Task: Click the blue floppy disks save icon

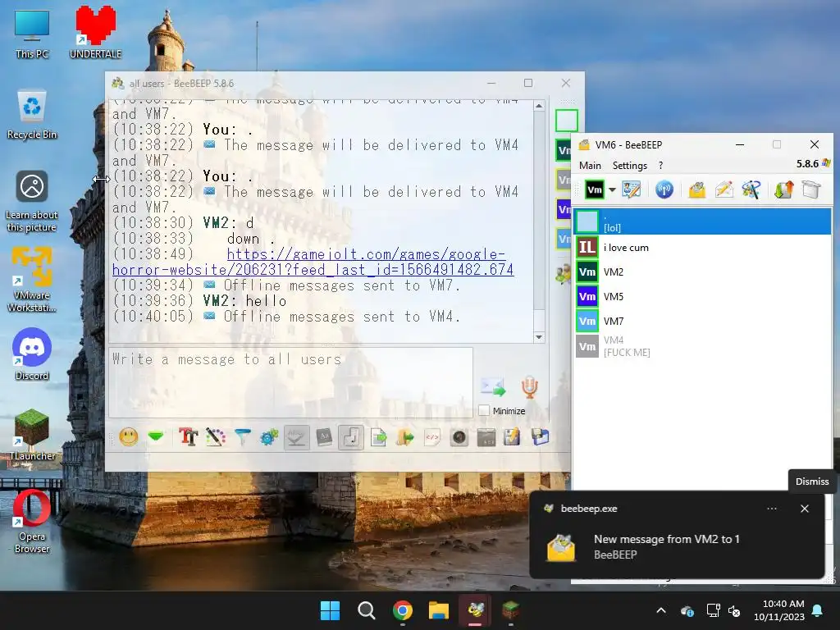Action: pyautogui.click(x=540, y=437)
